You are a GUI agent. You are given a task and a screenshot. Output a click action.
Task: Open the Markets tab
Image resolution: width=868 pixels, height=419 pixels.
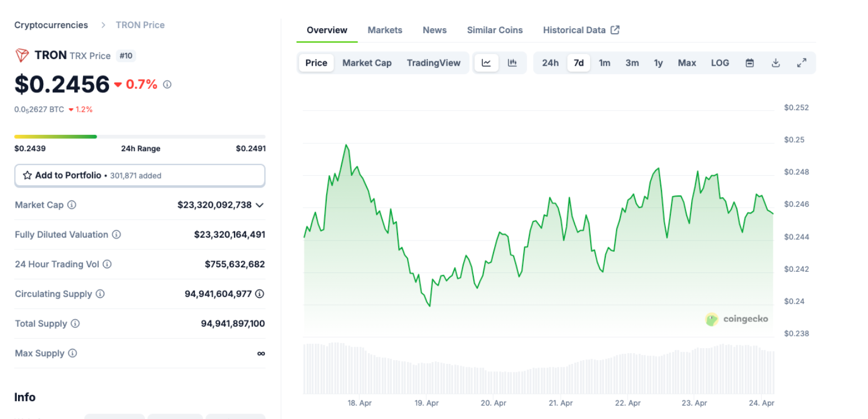385,30
